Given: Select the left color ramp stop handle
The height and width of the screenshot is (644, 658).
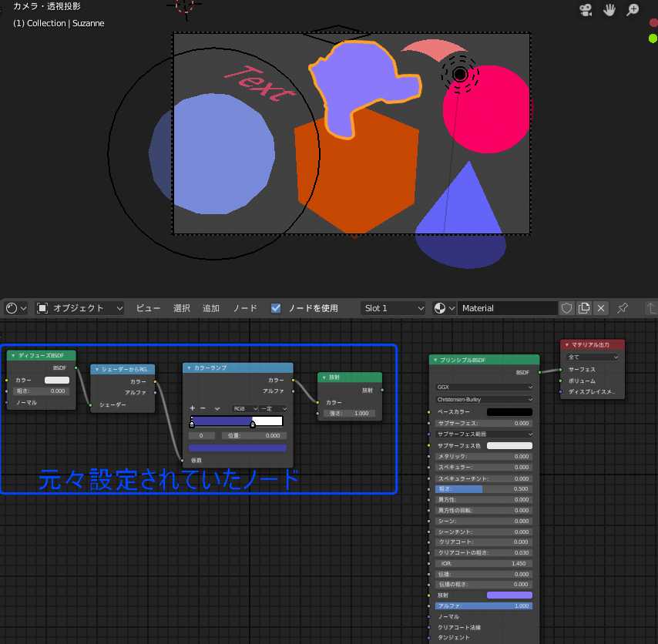Looking at the screenshot, I should point(192,424).
